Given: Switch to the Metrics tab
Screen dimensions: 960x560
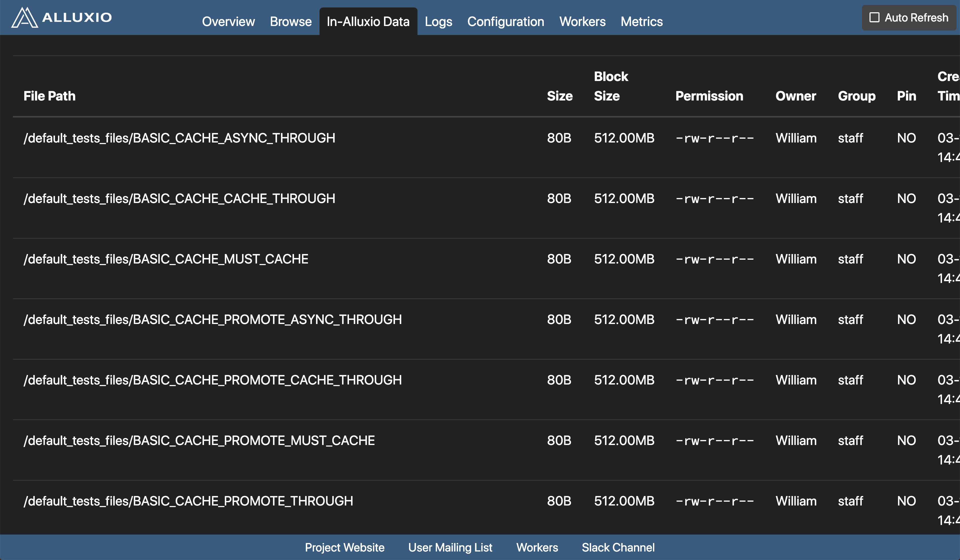Looking at the screenshot, I should 641,22.
